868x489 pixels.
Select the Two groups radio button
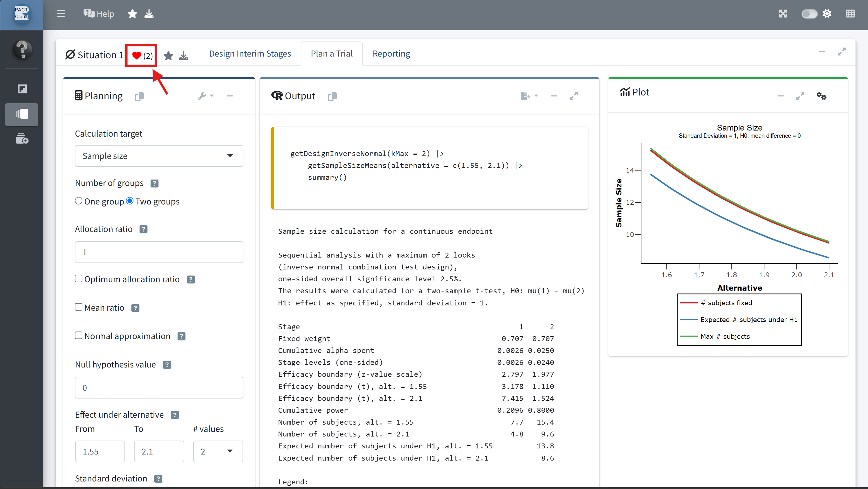tap(130, 201)
